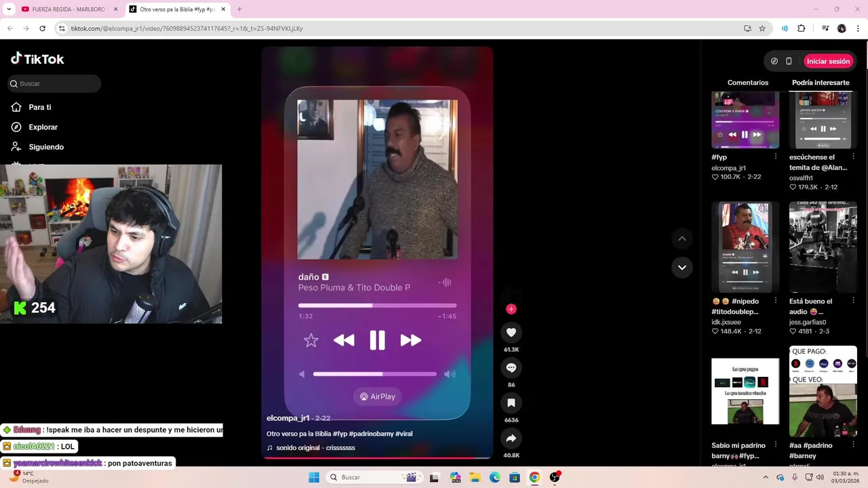Image resolution: width=868 pixels, height=488 pixels.
Task: Open OBS Studio from the taskbar
Action: pos(555,477)
